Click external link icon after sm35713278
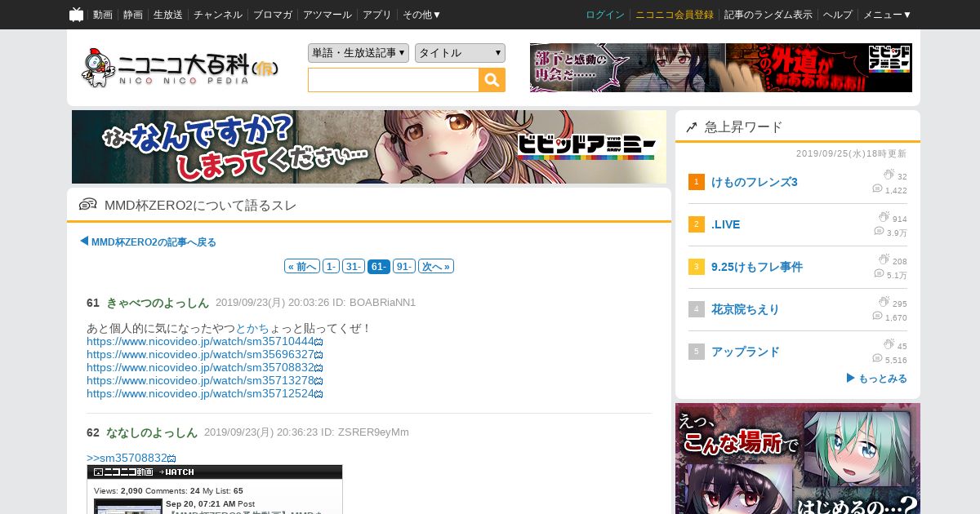This screenshot has width=980, height=514. click(318, 381)
